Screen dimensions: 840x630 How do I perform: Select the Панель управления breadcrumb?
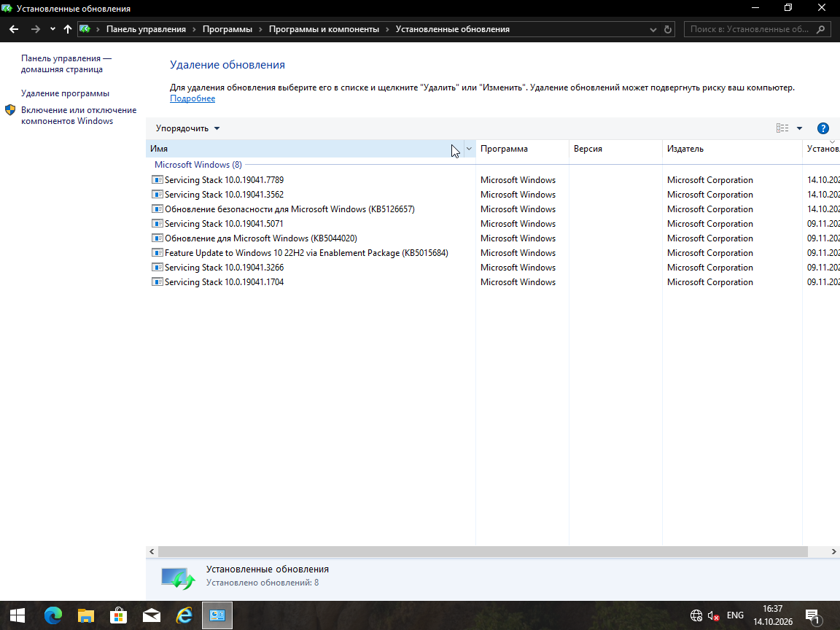click(146, 29)
